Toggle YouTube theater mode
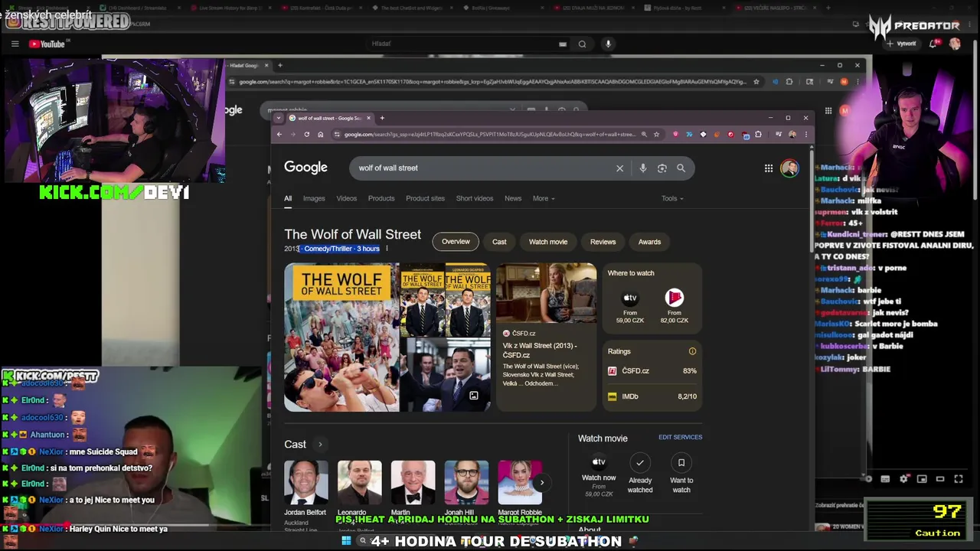 940,479
